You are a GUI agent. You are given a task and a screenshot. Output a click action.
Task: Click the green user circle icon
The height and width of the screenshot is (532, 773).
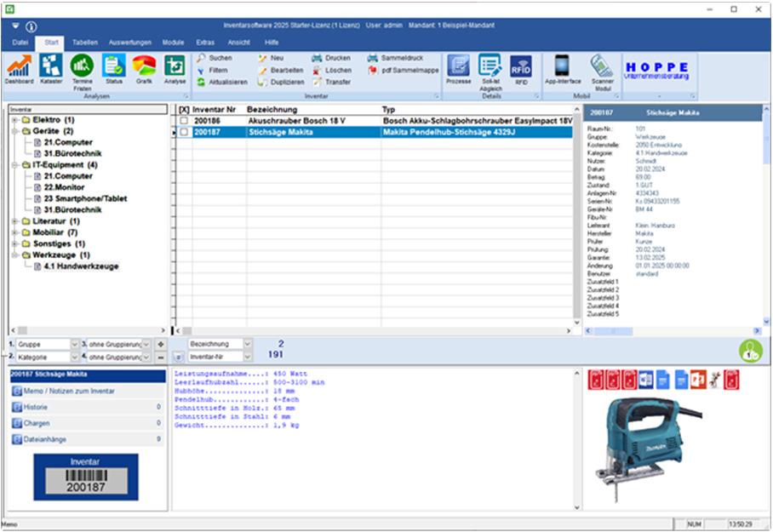[750, 351]
